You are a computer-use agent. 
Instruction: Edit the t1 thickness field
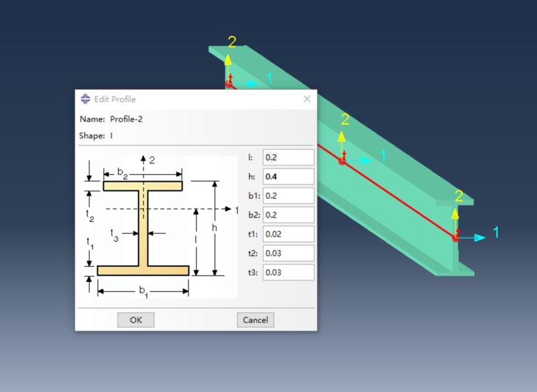click(x=288, y=234)
